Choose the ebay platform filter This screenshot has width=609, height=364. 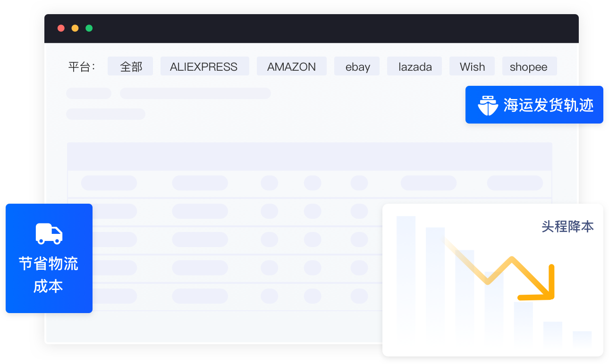(x=357, y=66)
